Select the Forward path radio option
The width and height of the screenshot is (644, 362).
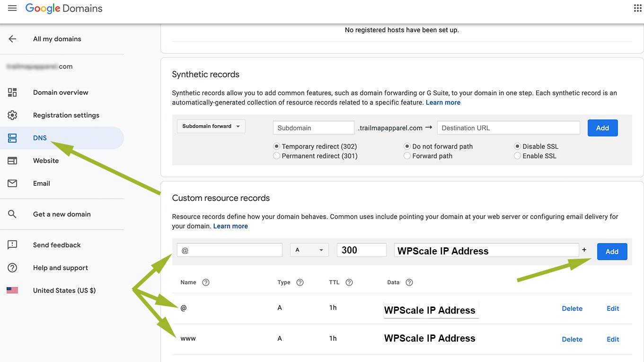tap(407, 156)
